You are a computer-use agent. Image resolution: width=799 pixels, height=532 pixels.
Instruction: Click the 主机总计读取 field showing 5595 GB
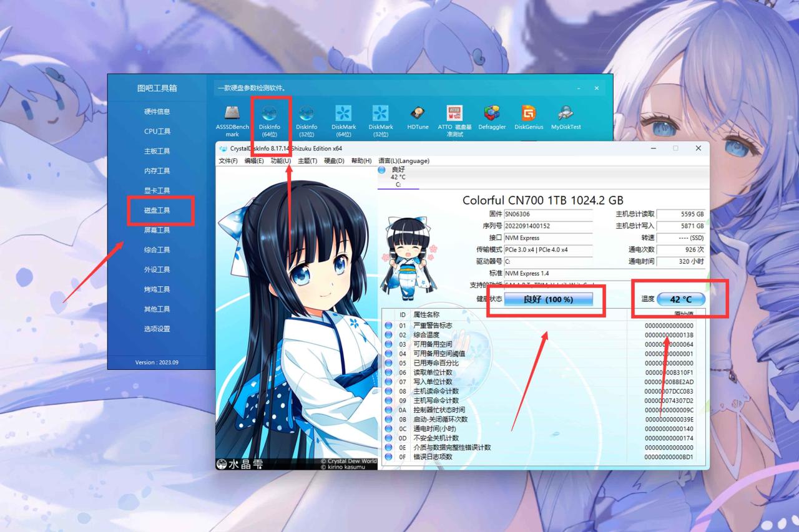click(681, 214)
